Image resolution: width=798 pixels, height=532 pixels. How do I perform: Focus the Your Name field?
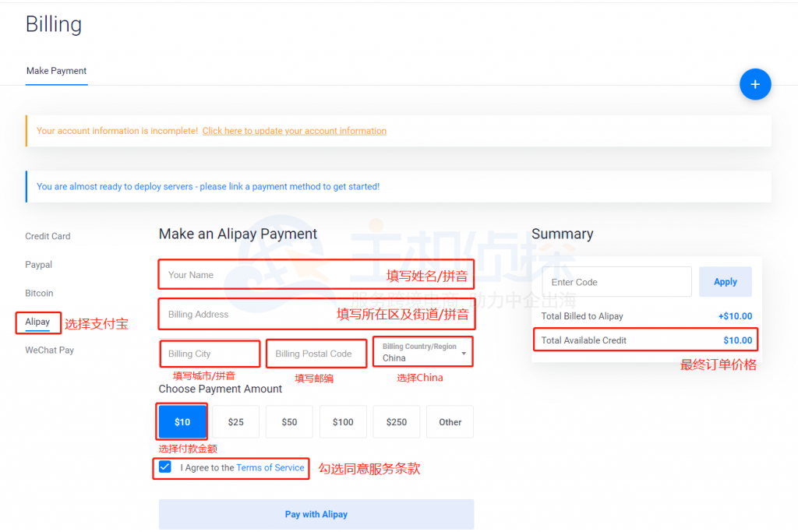coord(316,275)
